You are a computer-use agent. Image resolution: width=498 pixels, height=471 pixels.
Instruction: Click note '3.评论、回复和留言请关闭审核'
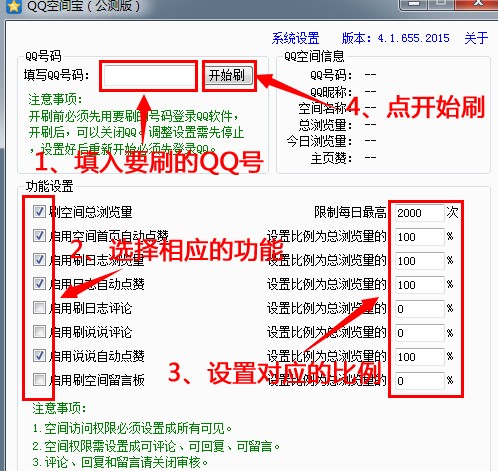pyautogui.click(x=120, y=462)
